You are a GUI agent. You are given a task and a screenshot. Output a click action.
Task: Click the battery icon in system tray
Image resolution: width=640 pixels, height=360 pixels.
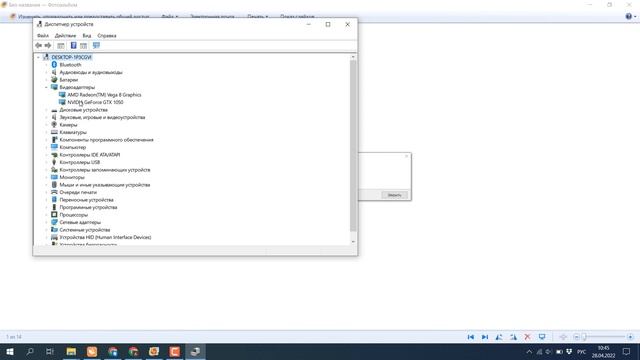559,351
